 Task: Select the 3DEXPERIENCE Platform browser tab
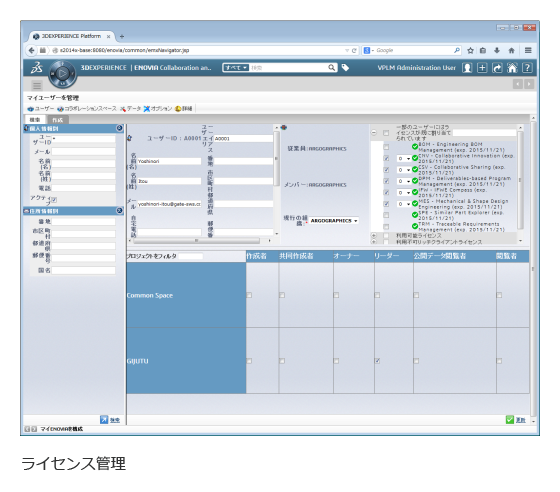coord(71,36)
